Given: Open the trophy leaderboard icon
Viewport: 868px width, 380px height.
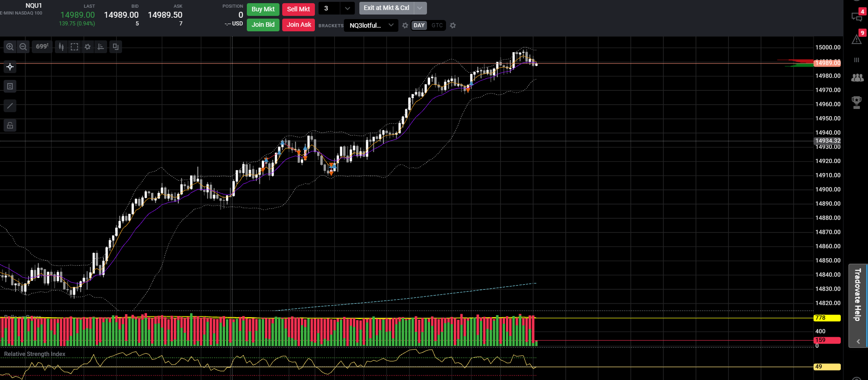Looking at the screenshot, I should [857, 102].
